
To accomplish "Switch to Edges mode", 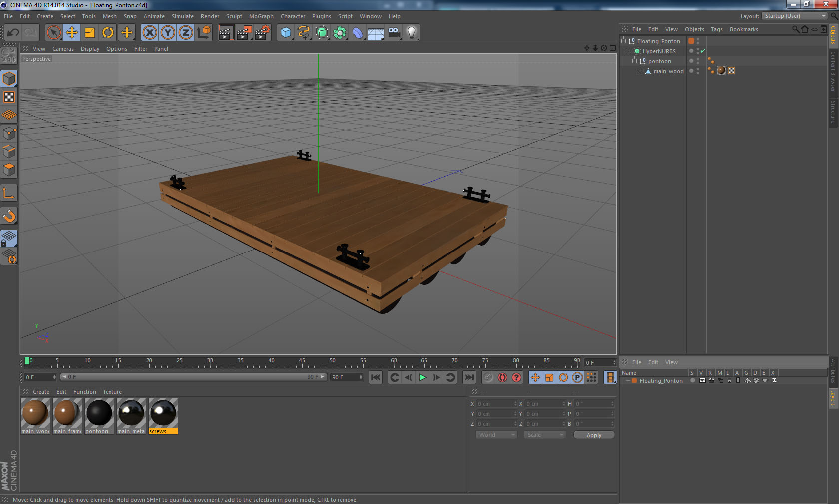I will tap(9, 151).
